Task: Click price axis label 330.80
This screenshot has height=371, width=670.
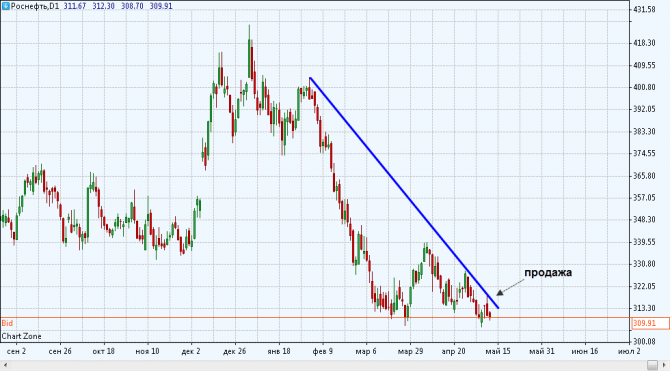Action: point(644,264)
